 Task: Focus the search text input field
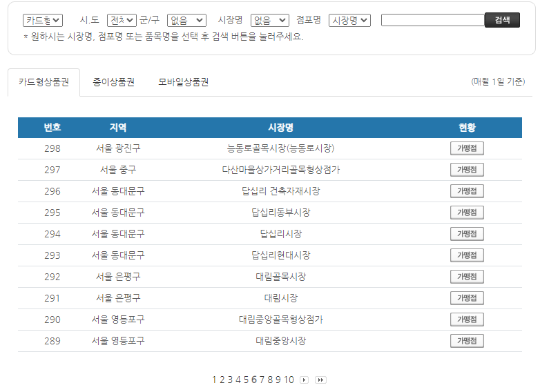pyautogui.click(x=433, y=20)
